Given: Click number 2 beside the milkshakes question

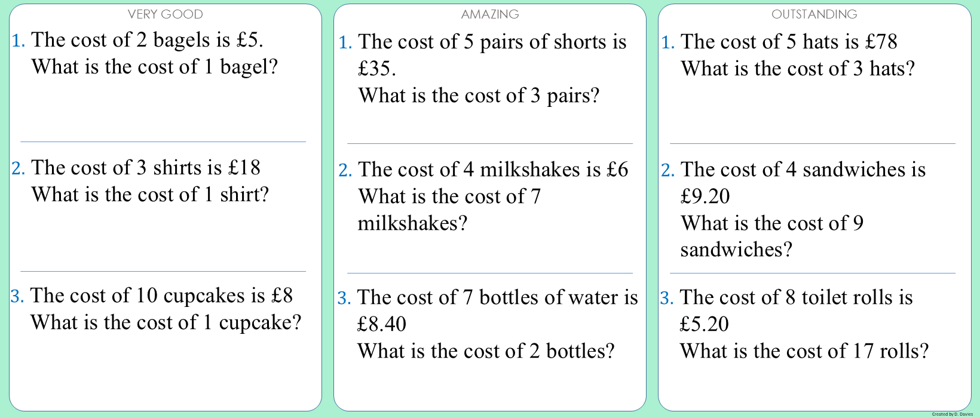Looking at the screenshot, I should (x=345, y=171).
